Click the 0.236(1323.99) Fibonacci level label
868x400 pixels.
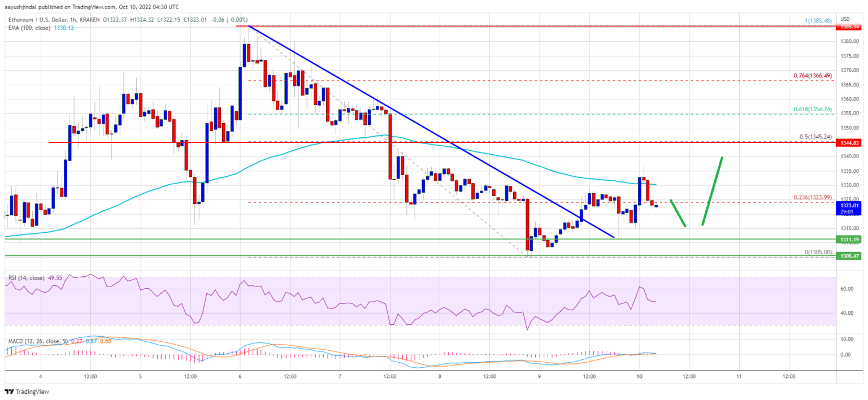click(x=810, y=197)
